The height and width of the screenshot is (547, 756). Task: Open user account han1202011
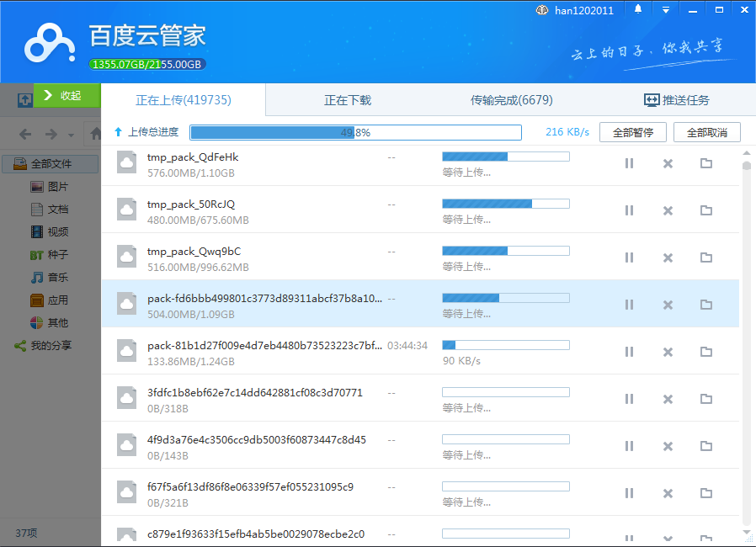click(x=575, y=10)
